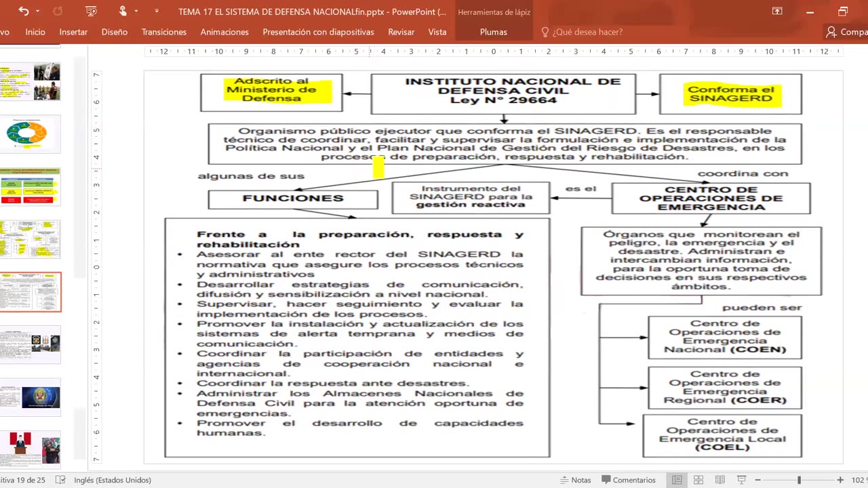Click the spell check icon in status bar
This screenshot has width=868, height=488.
(60, 480)
